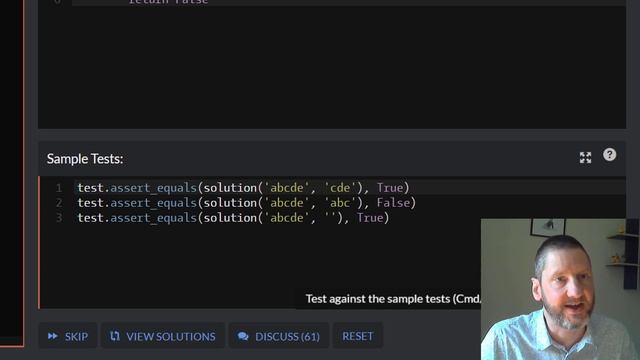Skip this kata with the SKIP button
Viewport: 640px width, 360px height.
(x=68, y=336)
